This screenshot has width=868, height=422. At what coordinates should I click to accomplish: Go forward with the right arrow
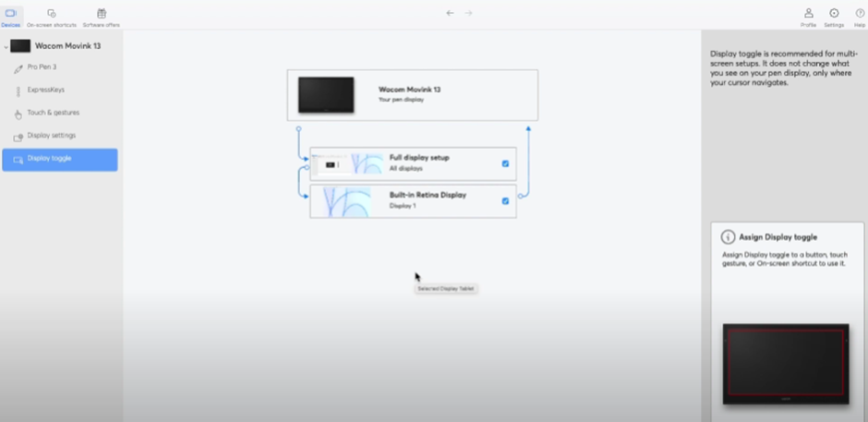coord(468,13)
